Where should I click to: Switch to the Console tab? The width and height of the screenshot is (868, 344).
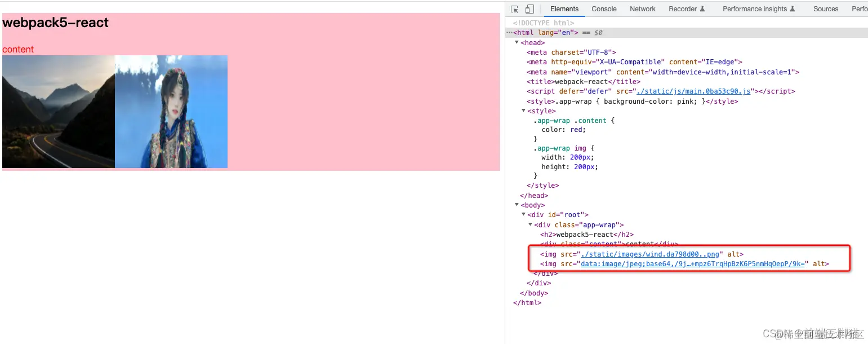coord(604,9)
